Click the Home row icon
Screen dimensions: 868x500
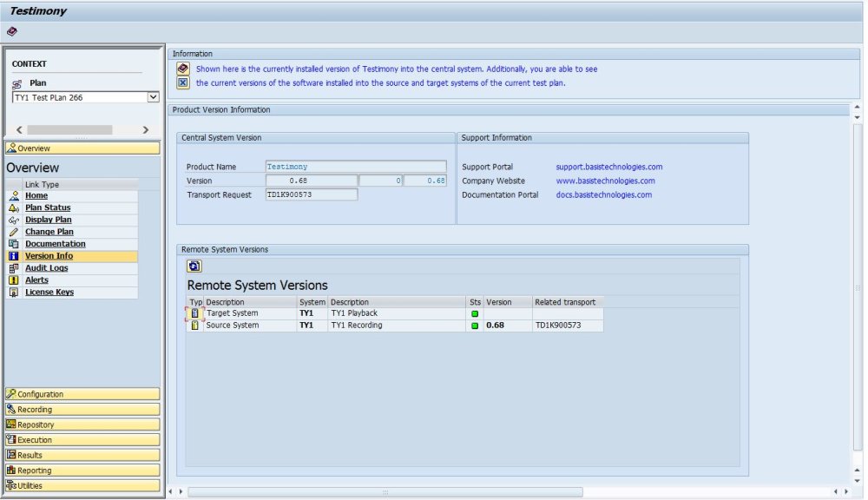14,195
